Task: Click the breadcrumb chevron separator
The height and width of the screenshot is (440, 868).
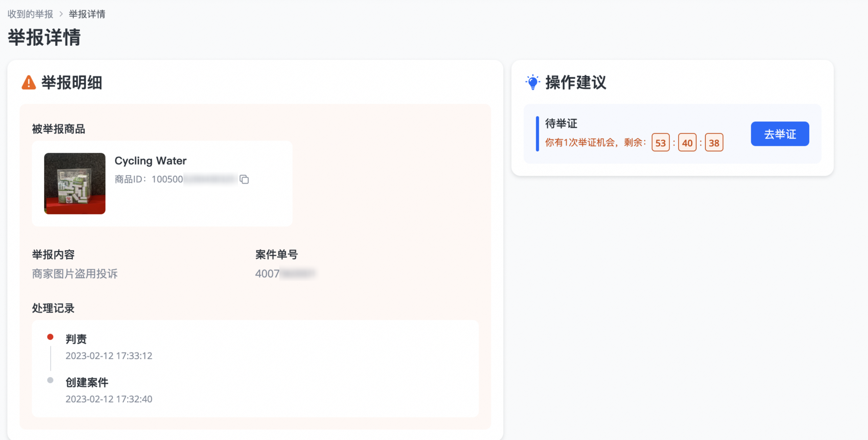Action: point(61,14)
